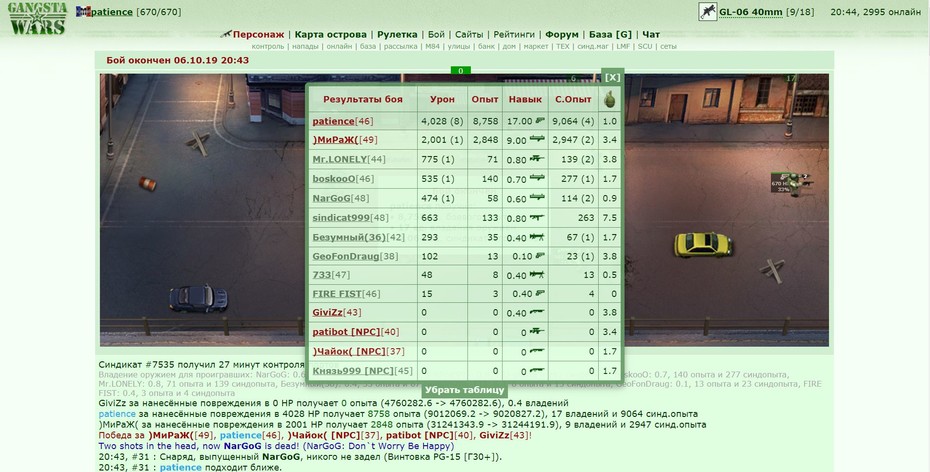
Task: Click the weapon icon in patience row
Action: 540,120
